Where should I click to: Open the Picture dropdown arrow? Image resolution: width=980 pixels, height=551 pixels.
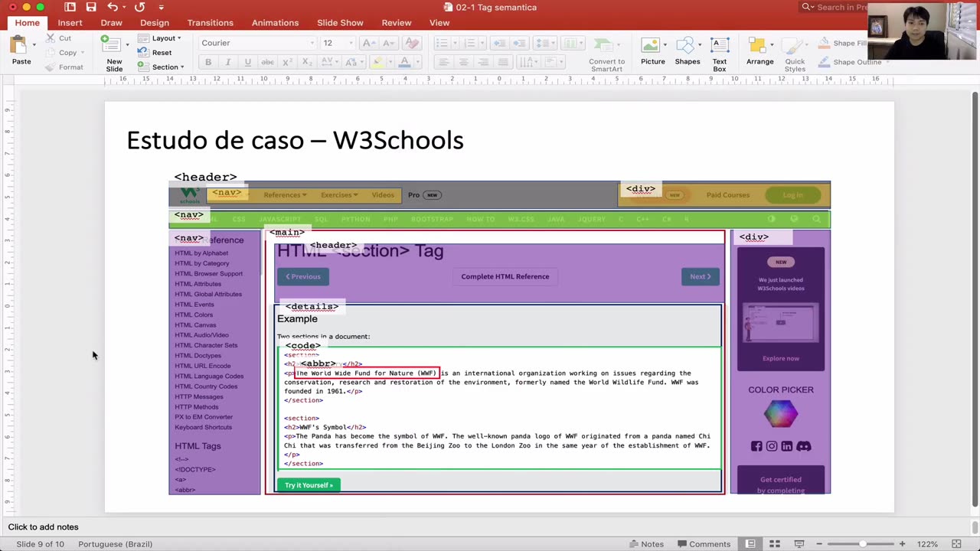point(665,44)
